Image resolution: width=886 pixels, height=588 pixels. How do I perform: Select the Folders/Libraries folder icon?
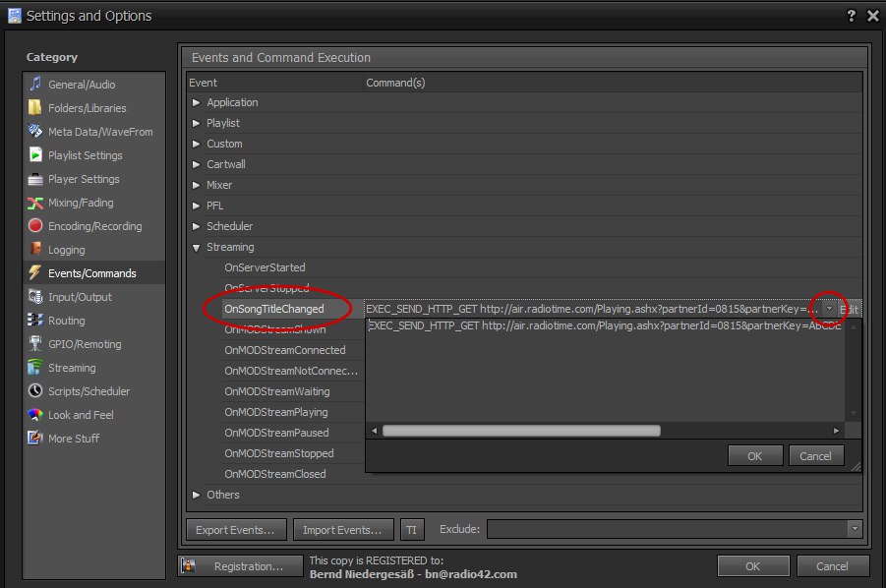coord(35,108)
